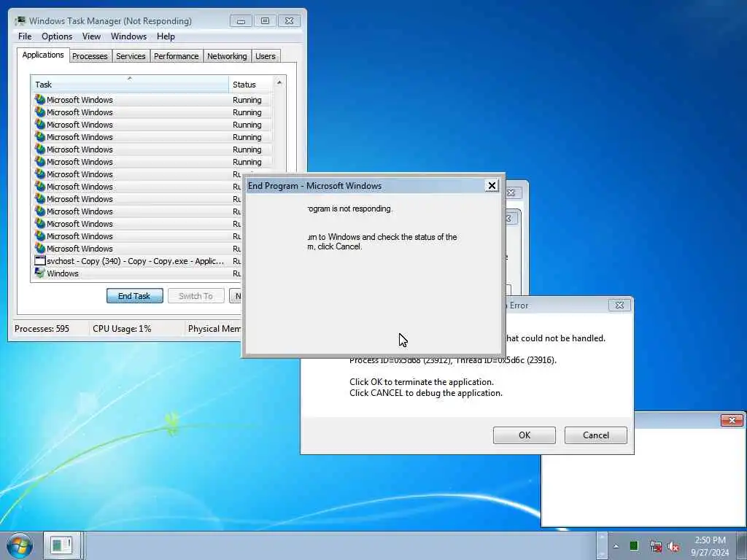747x560 pixels.
Task: Open the File menu in Task Manager
Action: tap(25, 36)
